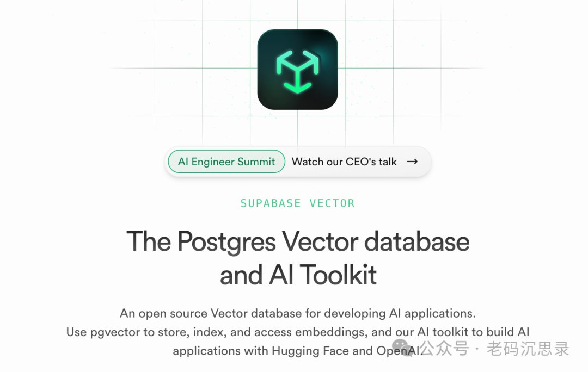This screenshot has width=588, height=372.
Task: Click the green VECTOR word in label
Action: click(x=332, y=203)
